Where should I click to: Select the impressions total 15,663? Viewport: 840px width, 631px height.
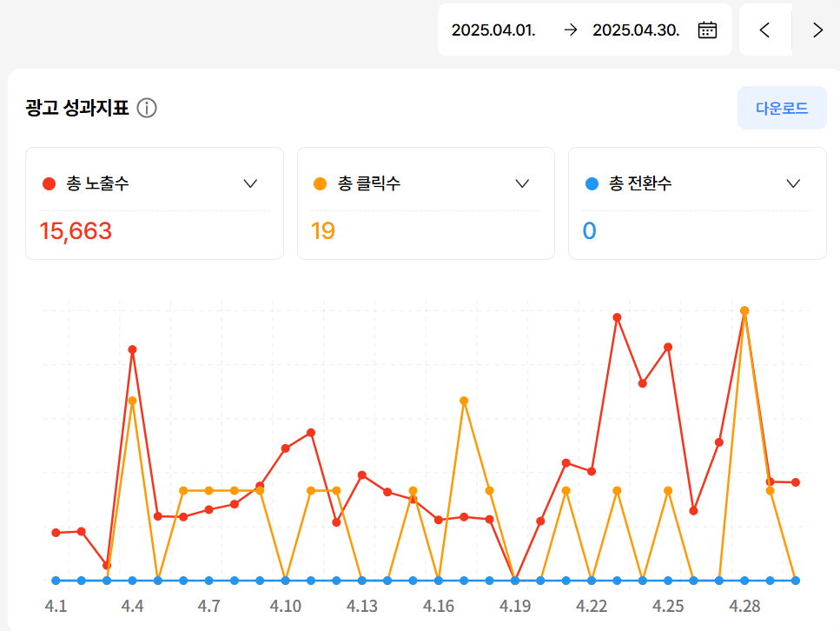pos(76,231)
